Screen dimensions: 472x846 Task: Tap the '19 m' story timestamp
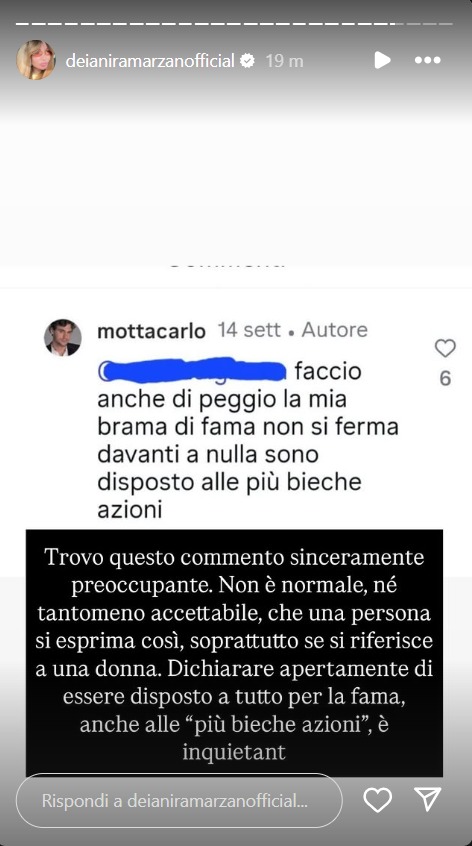pos(284,61)
